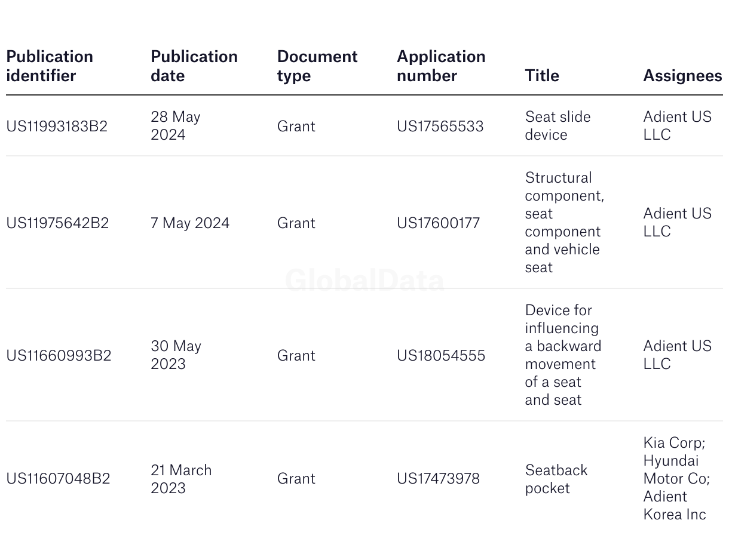Image resolution: width=729 pixels, height=560 pixels.
Task: Select application number US17565533
Action: click(x=440, y=126)
